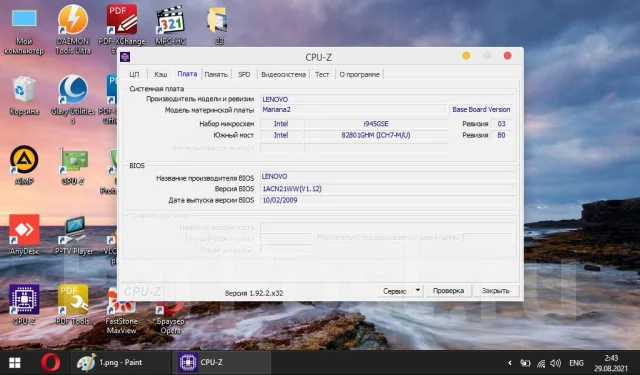Click CPU-Z taskbar button

[221, 362]
